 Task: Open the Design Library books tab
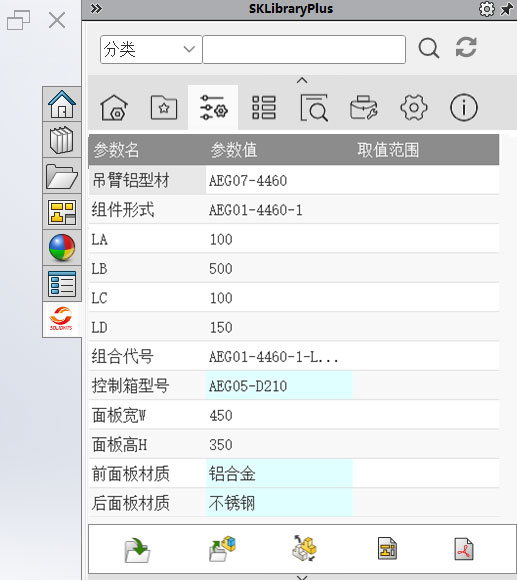[x=62, y=140]
